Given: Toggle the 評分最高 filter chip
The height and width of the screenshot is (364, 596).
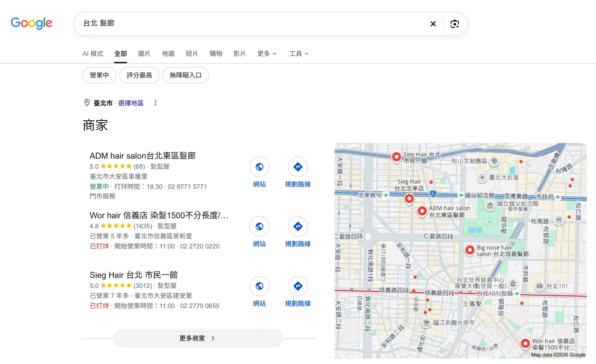Looking at the screenshot, I should pos(139,75).
